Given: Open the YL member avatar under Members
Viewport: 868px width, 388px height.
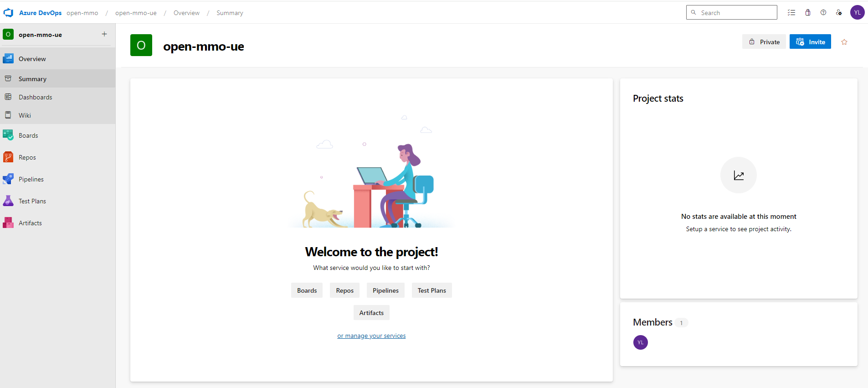Looking at the screenshot, I should (x=641, y=342).
